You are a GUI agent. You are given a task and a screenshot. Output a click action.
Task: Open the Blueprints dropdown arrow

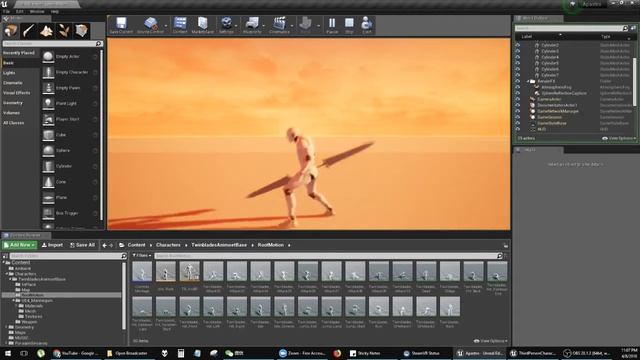pyautogui.click(x=264, y=25)
